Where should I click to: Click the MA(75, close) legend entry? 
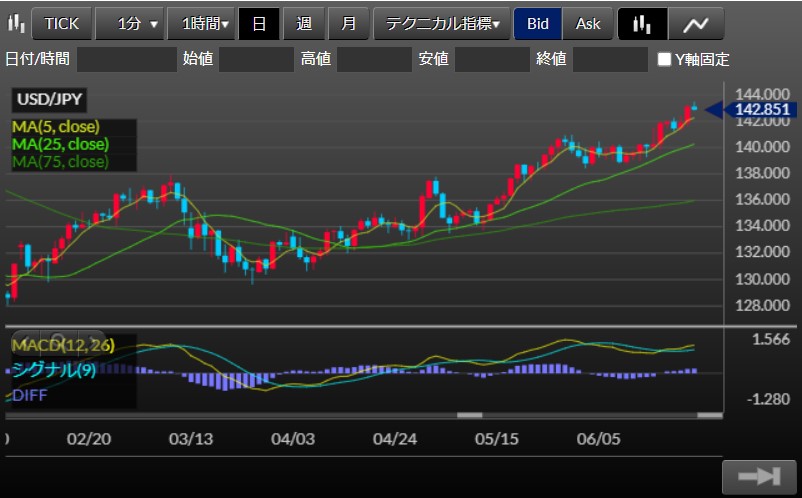click(60, 162)
